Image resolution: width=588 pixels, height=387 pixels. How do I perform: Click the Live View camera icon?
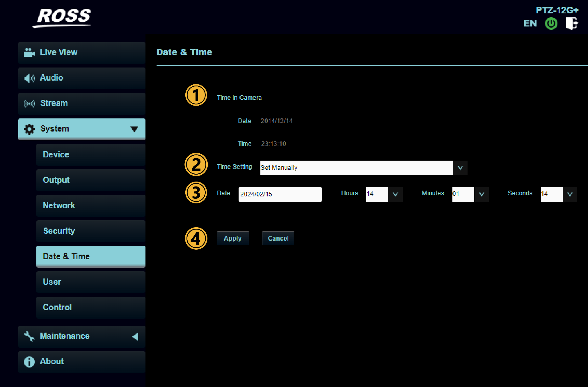pos(29,52)
